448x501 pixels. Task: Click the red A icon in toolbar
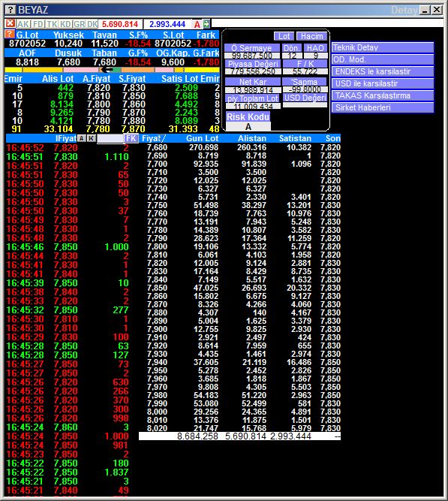point(197,24)
